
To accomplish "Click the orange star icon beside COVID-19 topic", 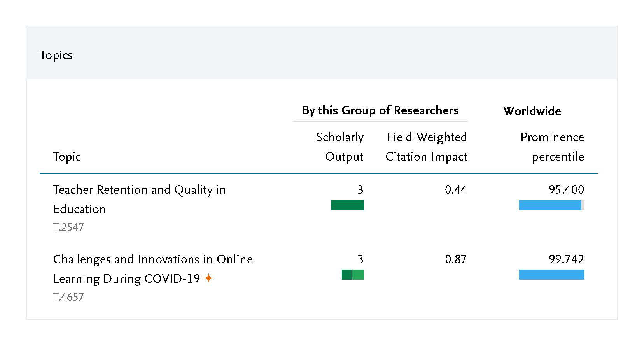I will [209, 278].
